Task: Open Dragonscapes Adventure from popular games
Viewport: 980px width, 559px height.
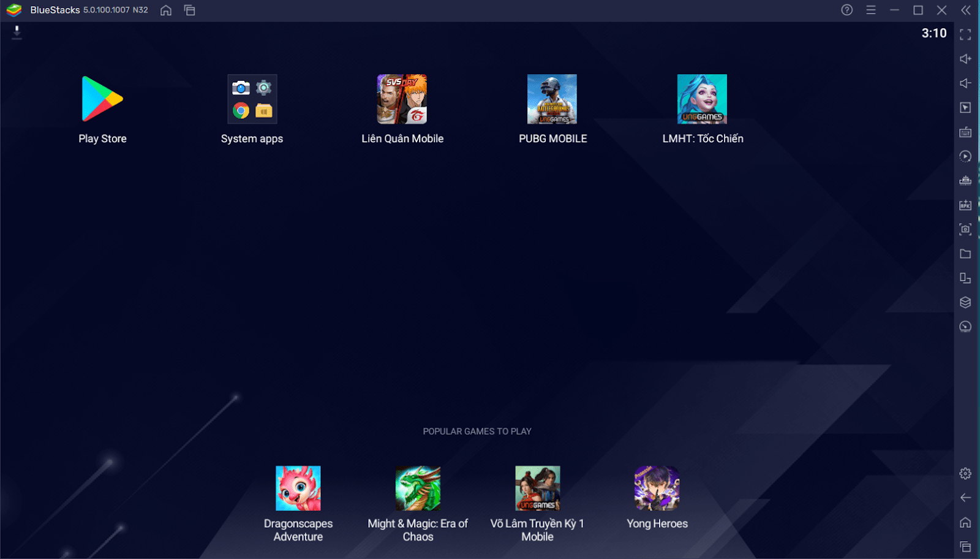Action: pyautogui.click(x=298, y=489)
